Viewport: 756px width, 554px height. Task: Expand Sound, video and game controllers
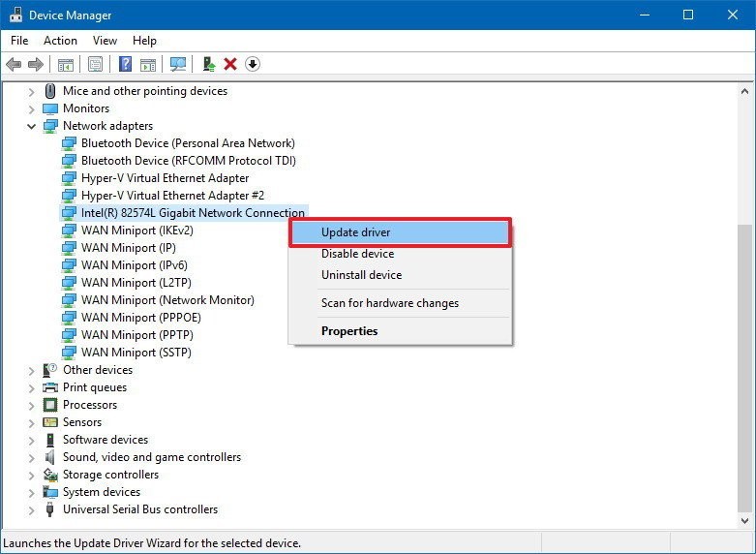tap(32, 457)
